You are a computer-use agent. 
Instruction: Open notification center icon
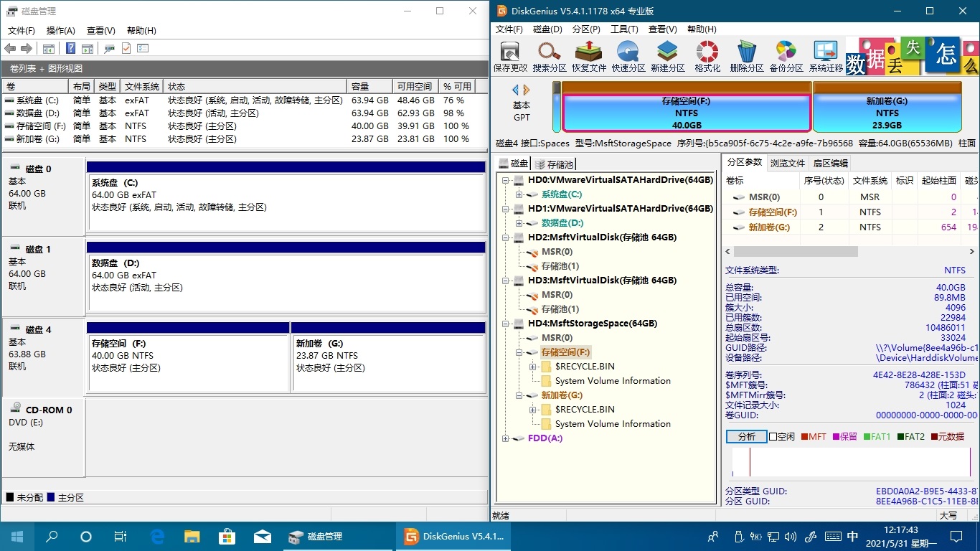(x=956, y=536)
